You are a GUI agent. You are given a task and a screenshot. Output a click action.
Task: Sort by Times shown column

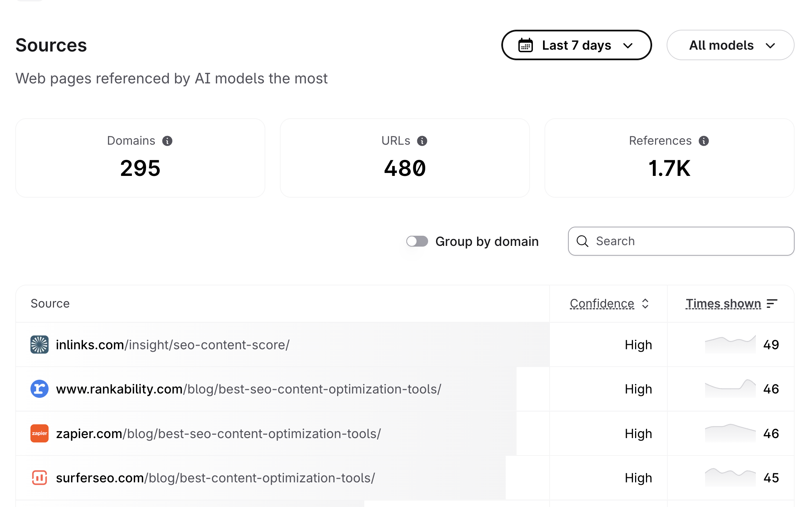(x=731, y=304)
